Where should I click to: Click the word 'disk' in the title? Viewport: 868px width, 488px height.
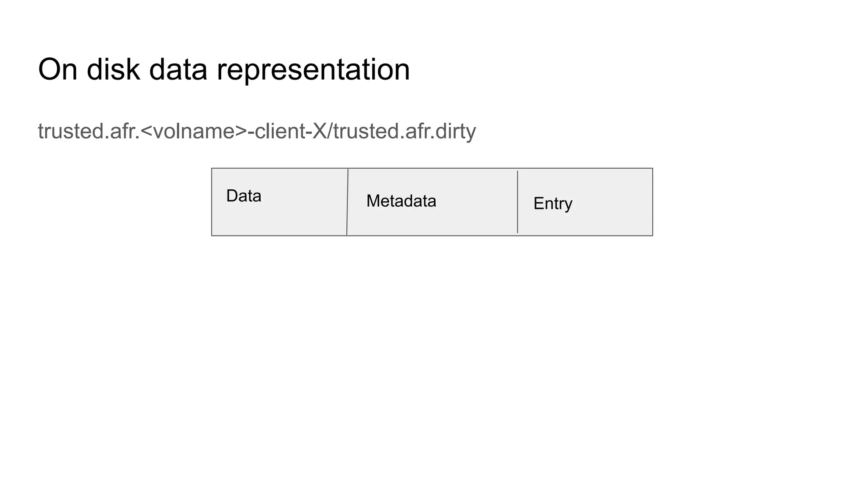(113, 69)
